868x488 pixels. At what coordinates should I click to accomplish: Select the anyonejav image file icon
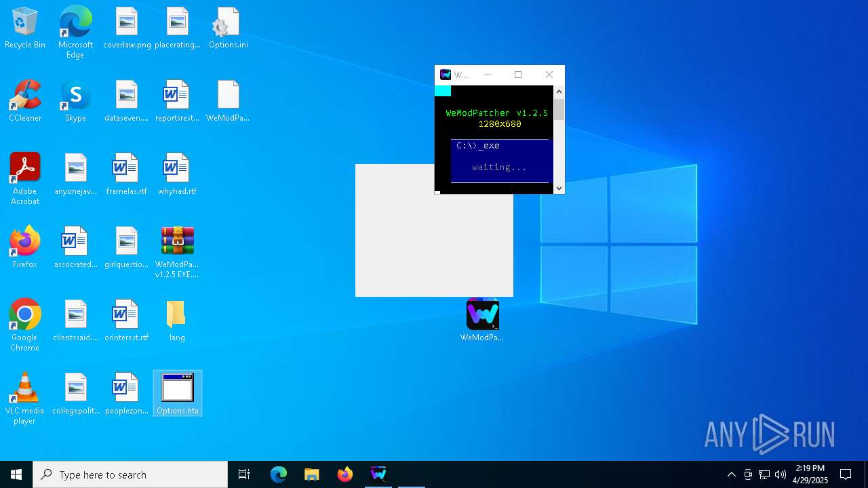75,174
